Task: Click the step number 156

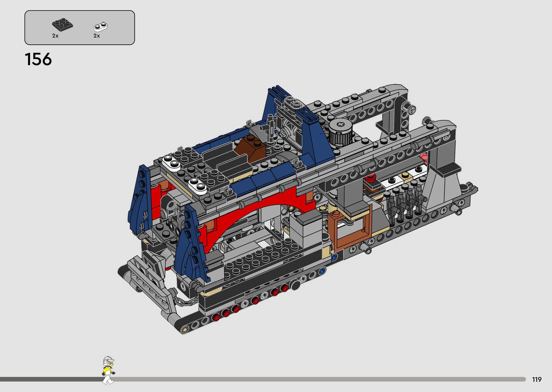Action: tap(38, 59)
